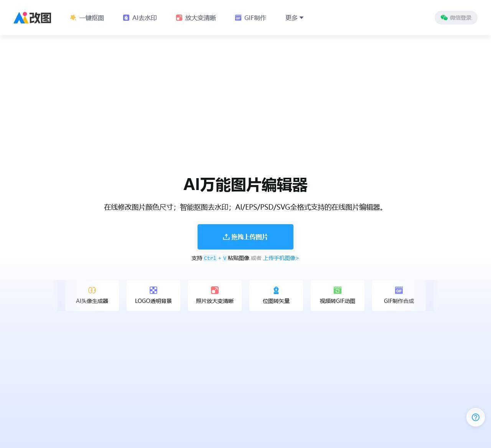491x448 pixels.
Task: Click the yellow star icon beside 一键抠图
Action: point(72,17)
